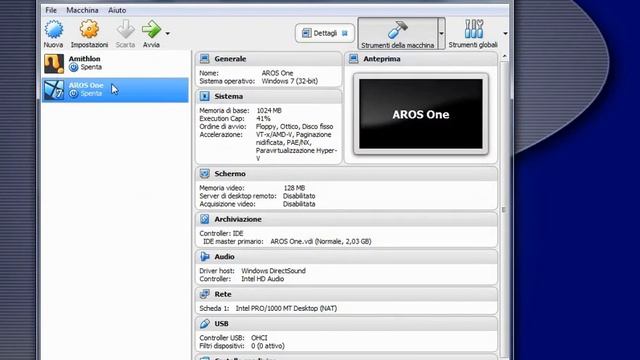
Task: Open the Archiviazione section header
Action: 347,219
